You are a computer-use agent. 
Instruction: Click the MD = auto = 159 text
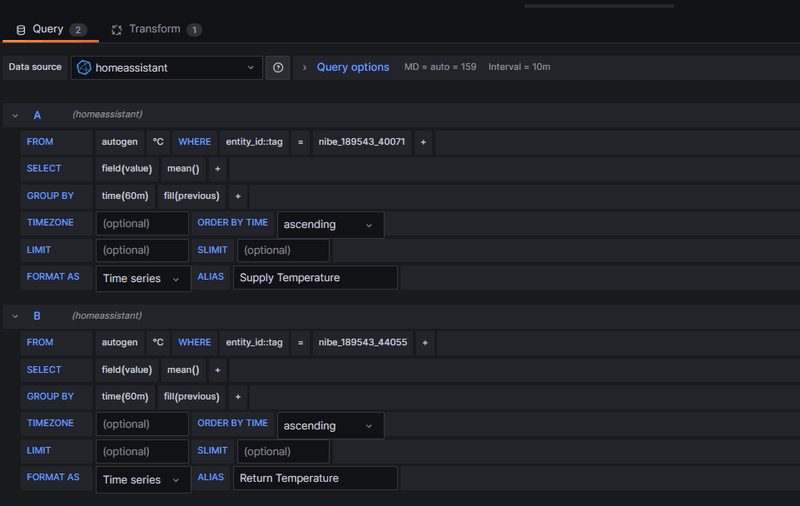440,67
